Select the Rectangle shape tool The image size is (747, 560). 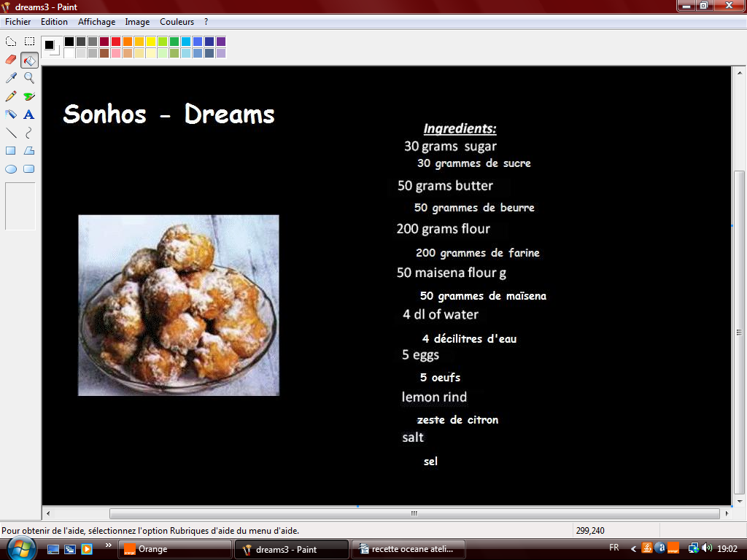pyautogui.click(x=11, y=150)
